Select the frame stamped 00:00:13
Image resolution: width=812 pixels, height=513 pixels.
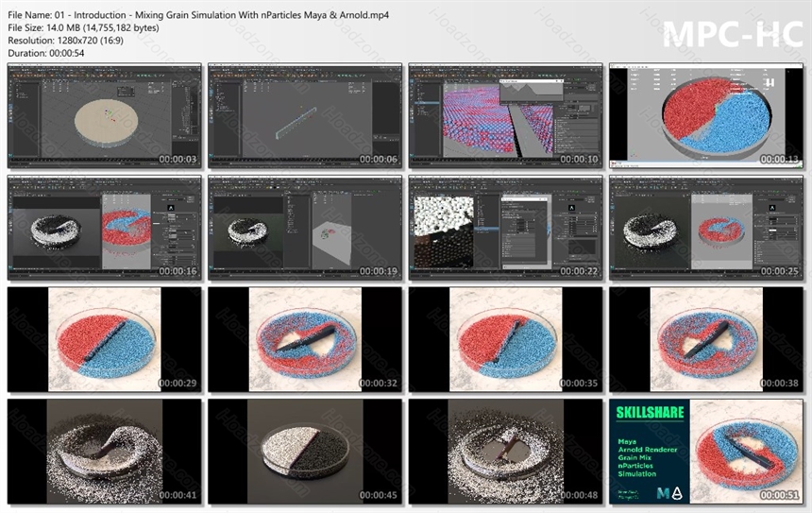pyautogui.click(x=706, y=116)
